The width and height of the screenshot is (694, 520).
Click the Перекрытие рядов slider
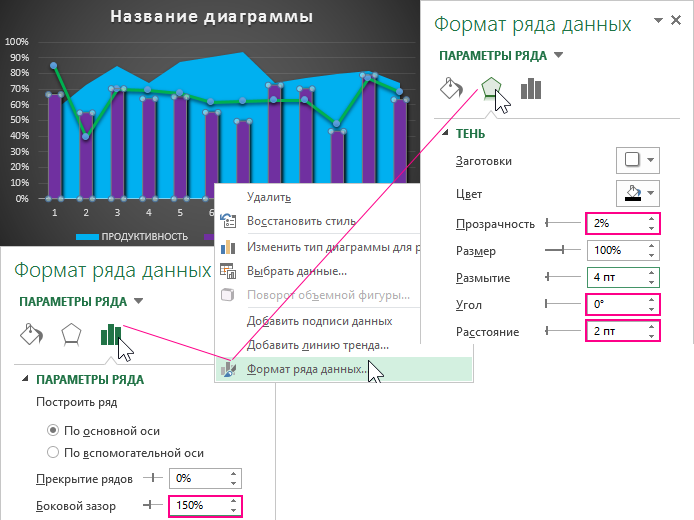(153, 478)
